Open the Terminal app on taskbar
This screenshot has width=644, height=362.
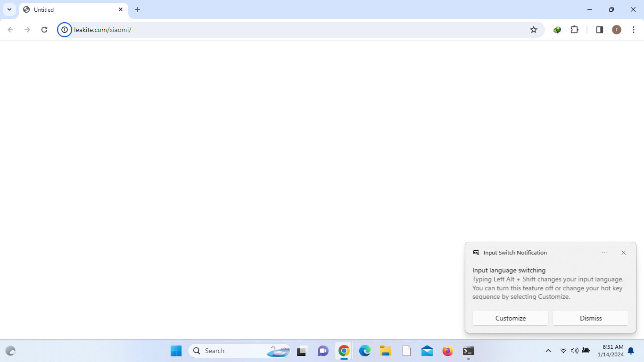tap(469, 351)
